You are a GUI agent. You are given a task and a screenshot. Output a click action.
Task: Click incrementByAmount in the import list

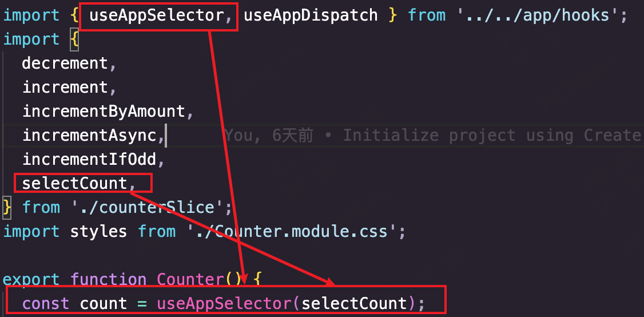pyautogui.click(x=104, y=111)
